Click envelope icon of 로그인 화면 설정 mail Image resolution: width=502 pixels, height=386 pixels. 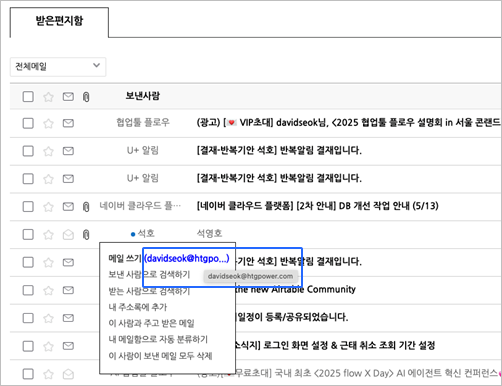click(x=68, y=346)
